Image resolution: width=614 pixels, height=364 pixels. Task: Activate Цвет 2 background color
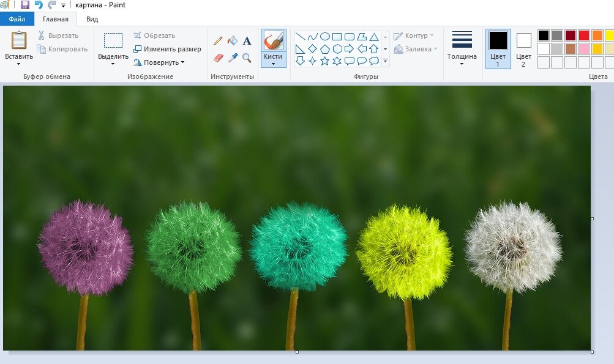point(523,48)
